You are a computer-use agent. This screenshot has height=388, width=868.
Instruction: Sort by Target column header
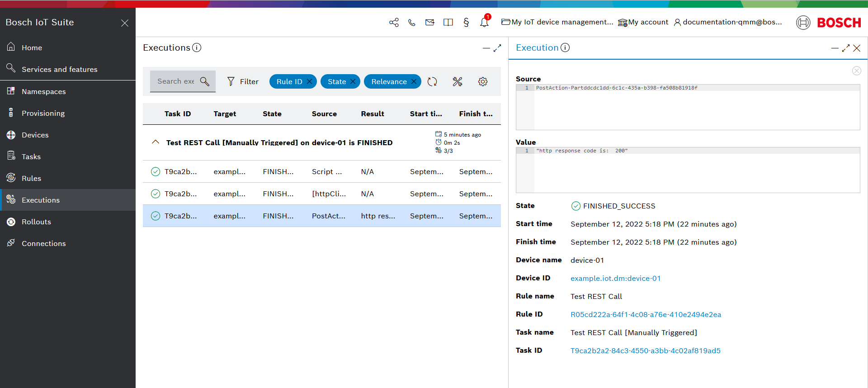[225, 114]
